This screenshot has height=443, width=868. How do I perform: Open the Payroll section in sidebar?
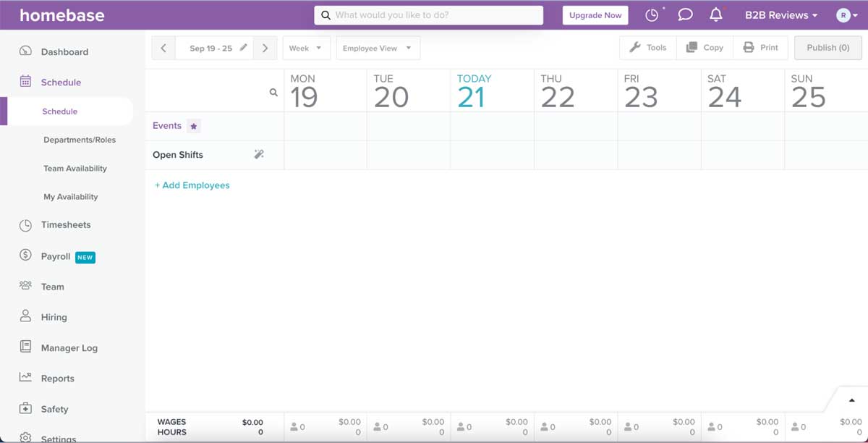(54, 256)
